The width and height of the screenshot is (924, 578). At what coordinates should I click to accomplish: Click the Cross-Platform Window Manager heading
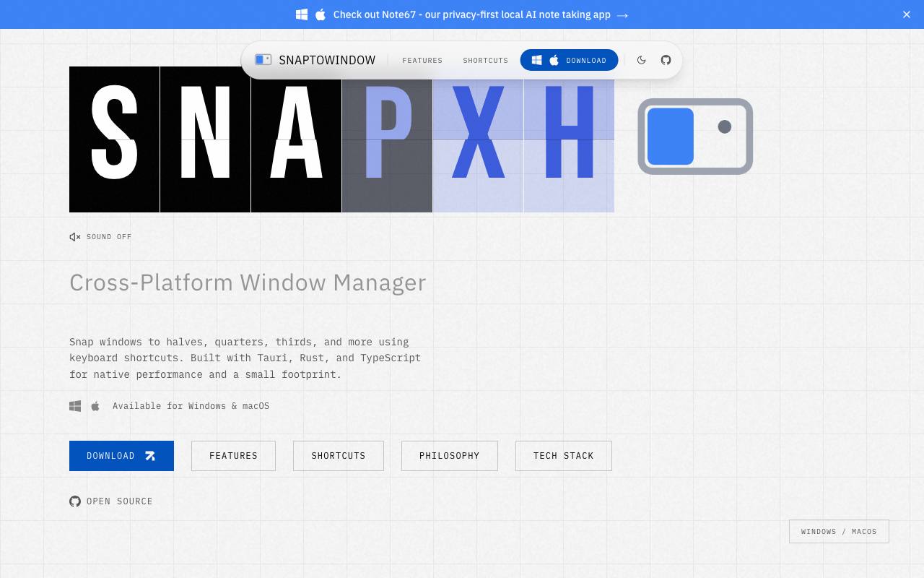(248, 282)
